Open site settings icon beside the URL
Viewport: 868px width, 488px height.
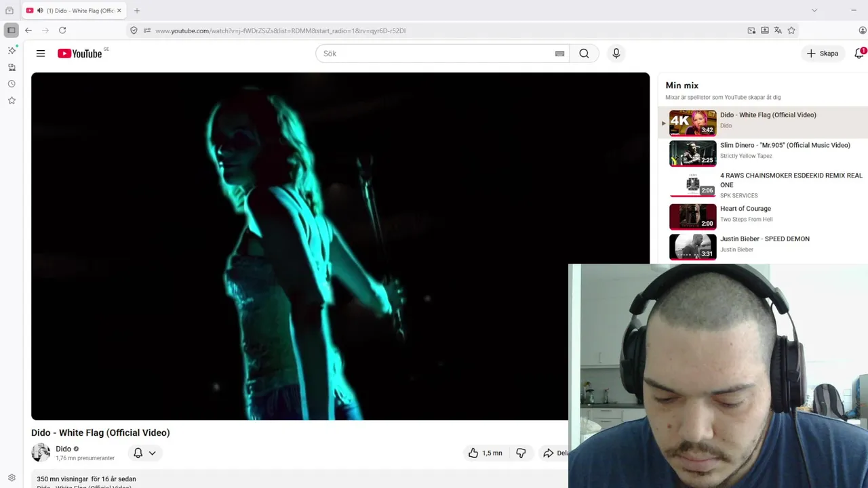[x=147, y=30]
